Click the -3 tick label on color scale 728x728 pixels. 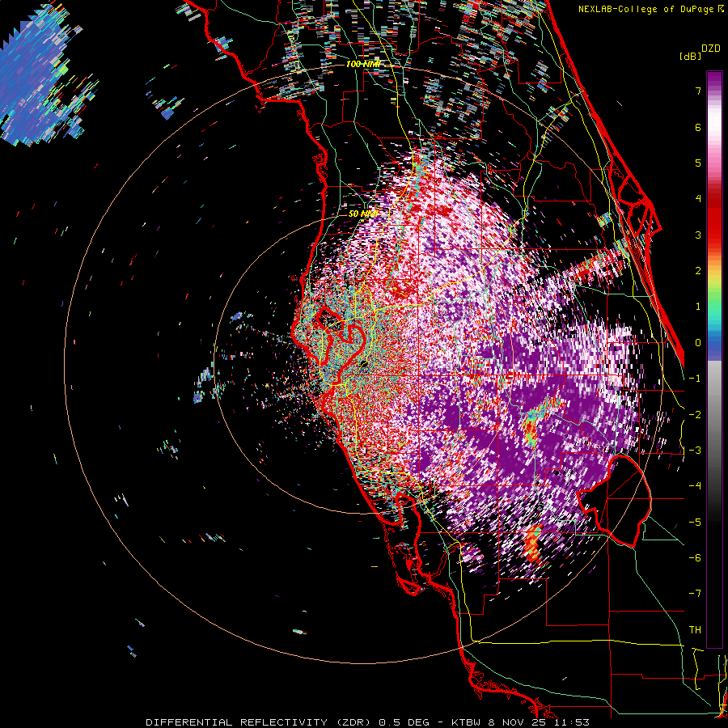(x=695, y=451)
